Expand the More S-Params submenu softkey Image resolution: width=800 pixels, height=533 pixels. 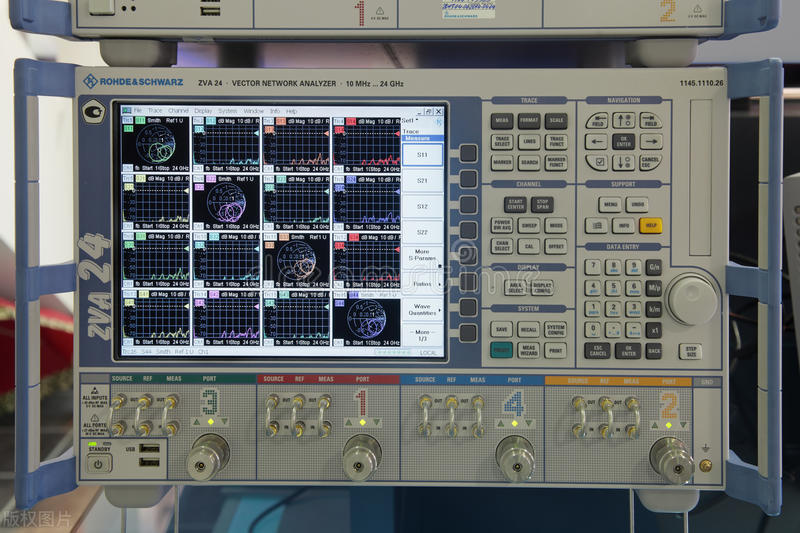tap(422, 255)
